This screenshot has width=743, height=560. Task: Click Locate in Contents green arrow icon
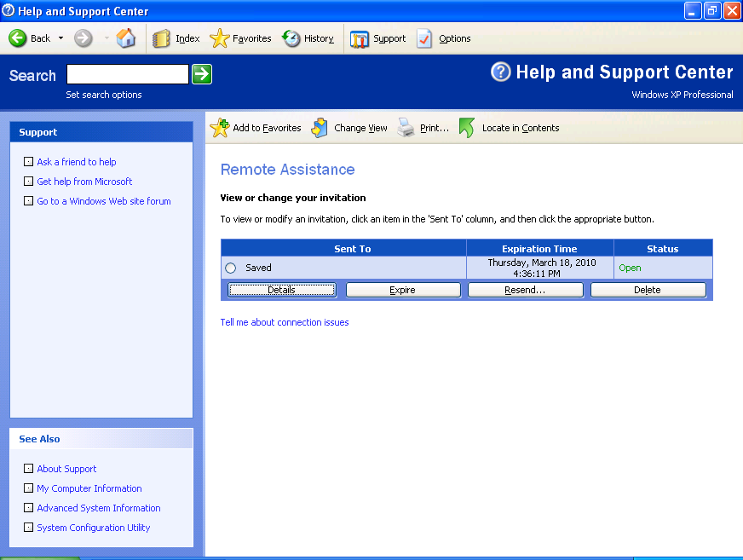(x=467, y=128)
